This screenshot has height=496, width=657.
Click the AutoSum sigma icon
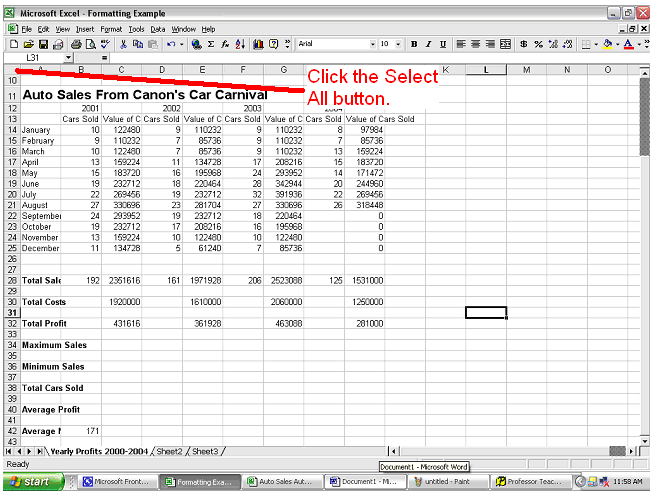(x=211, y=45)
